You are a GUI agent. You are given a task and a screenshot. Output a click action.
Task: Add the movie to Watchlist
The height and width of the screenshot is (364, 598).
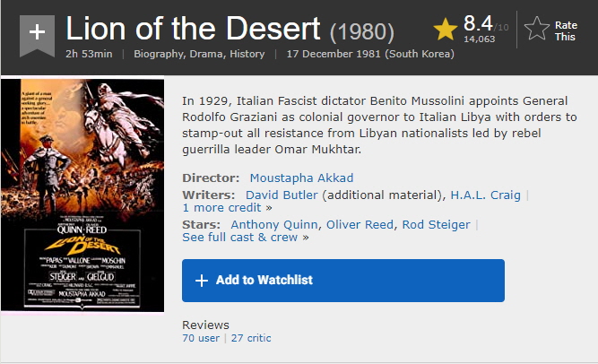click(342, 281)
